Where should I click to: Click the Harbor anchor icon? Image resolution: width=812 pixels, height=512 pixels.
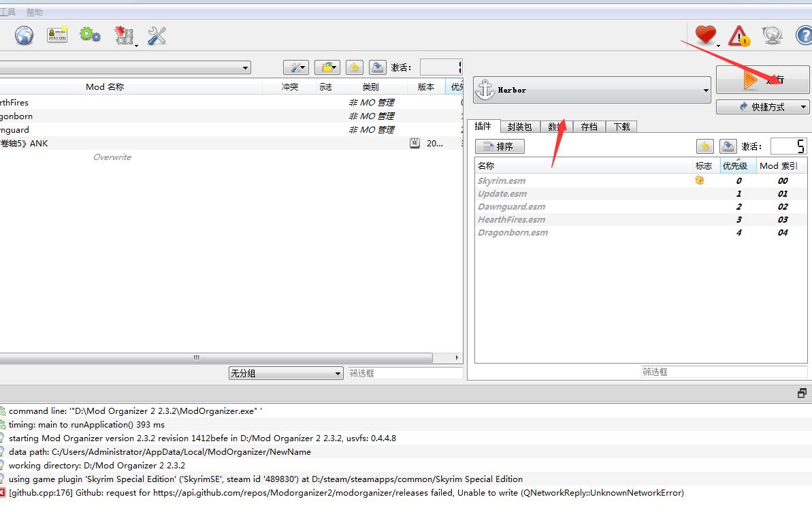click(485, 90)
